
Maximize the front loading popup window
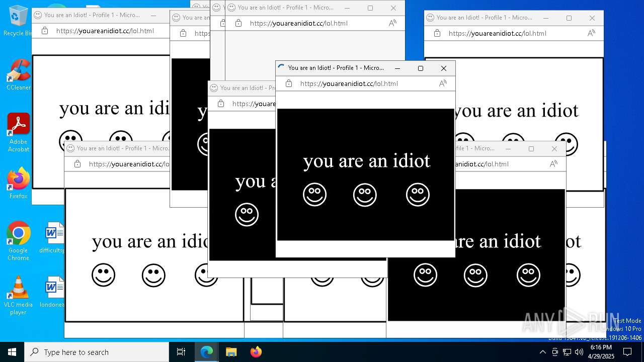tap(421, 68)
